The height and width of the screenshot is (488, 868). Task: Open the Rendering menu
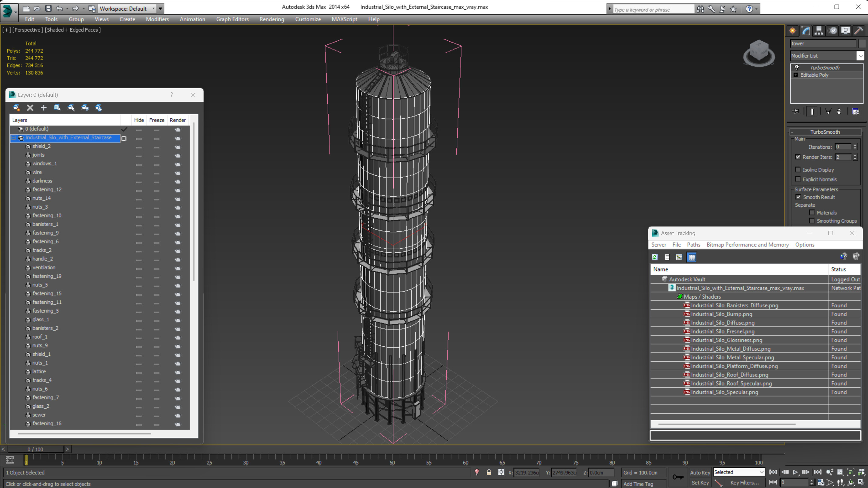click(272, 19)
